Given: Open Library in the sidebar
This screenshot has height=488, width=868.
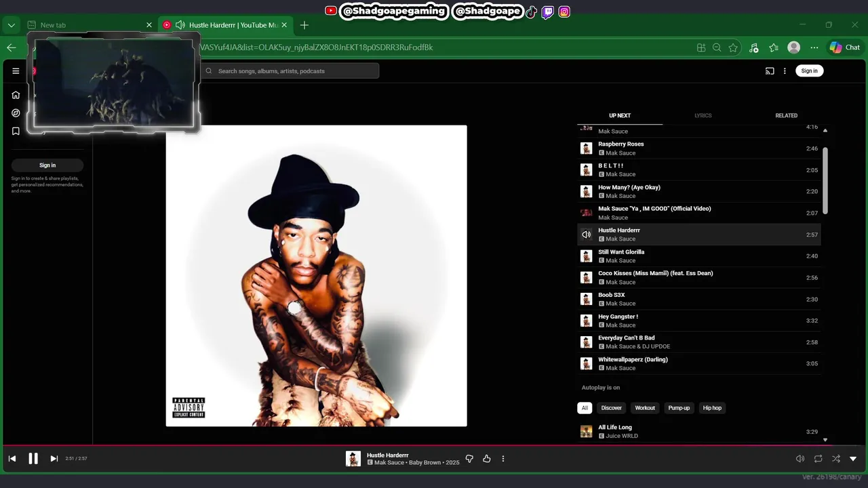Looking at the screenshot, I should (x=16, y=131).
